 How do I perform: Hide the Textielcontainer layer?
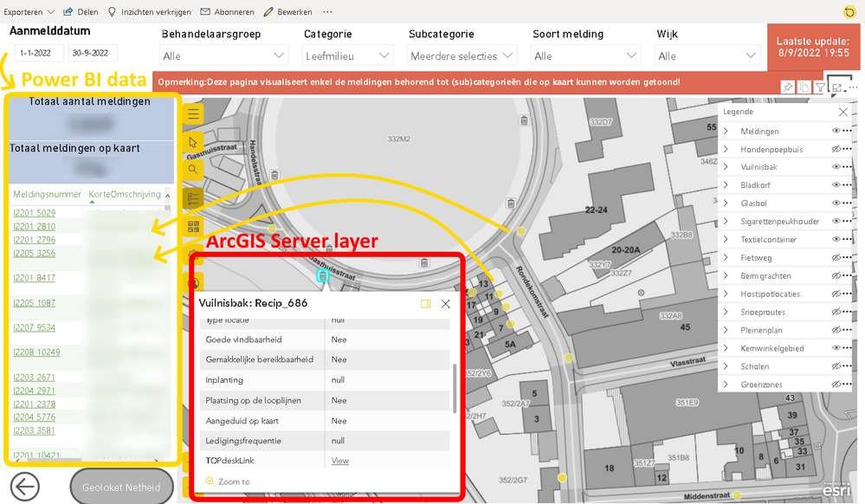tap(836, 240)
